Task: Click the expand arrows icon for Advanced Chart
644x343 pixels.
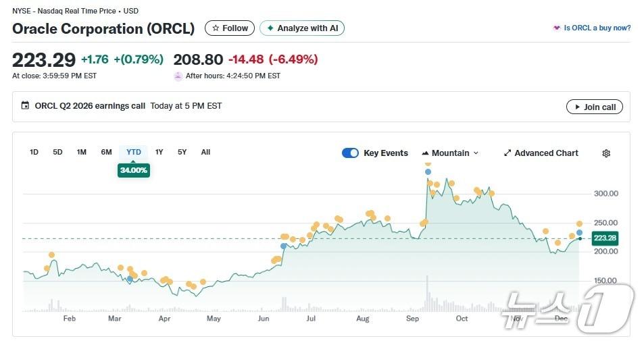Action: coord(507,153)
